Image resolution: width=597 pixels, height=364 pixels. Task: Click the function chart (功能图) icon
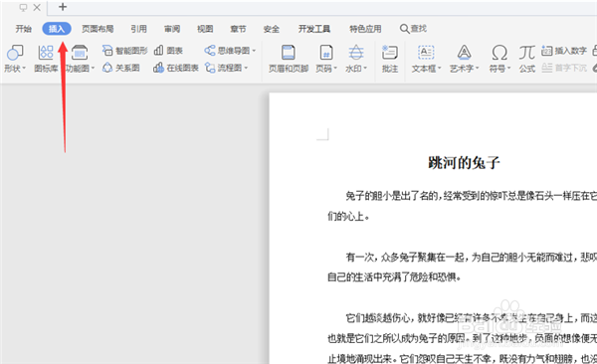80,53
